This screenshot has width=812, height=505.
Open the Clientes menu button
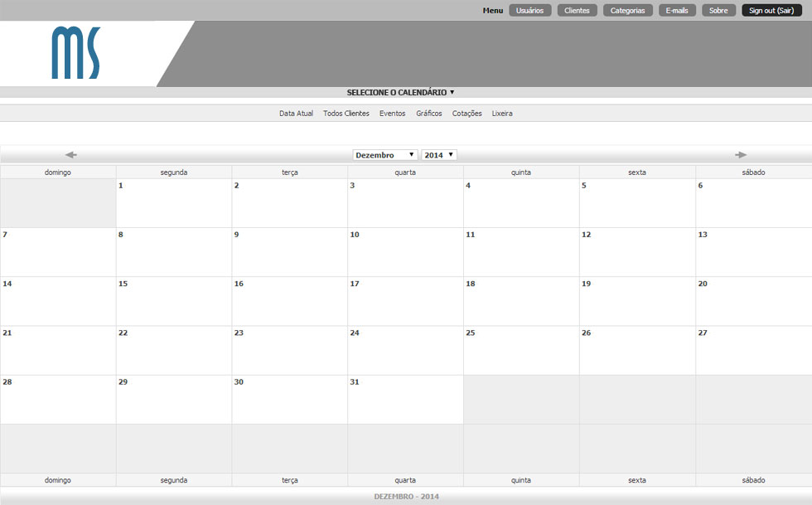click(577, 11)
